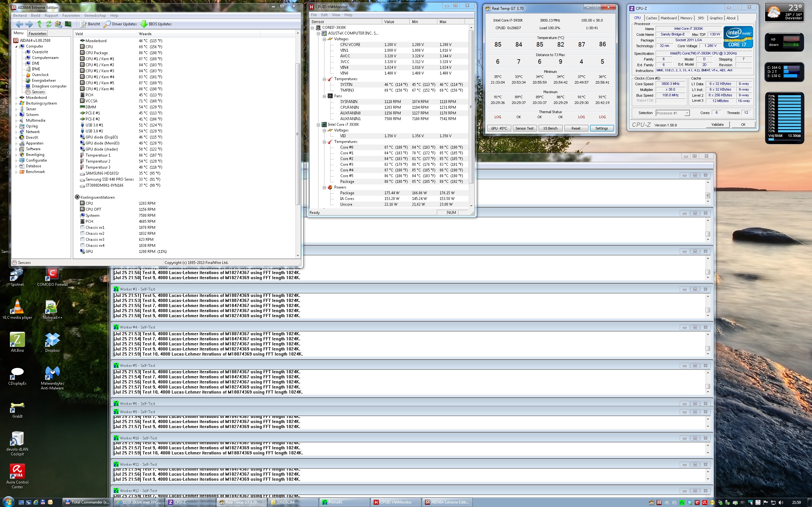Open the Gereedschap menu
This screenshot has height=507, width=812.
tap(95, 16)
